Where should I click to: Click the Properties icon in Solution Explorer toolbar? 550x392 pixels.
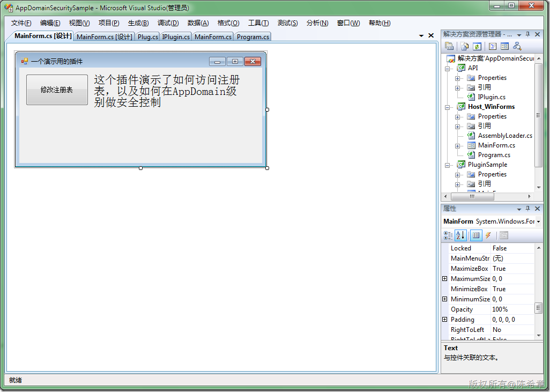(x=449, y=46)
